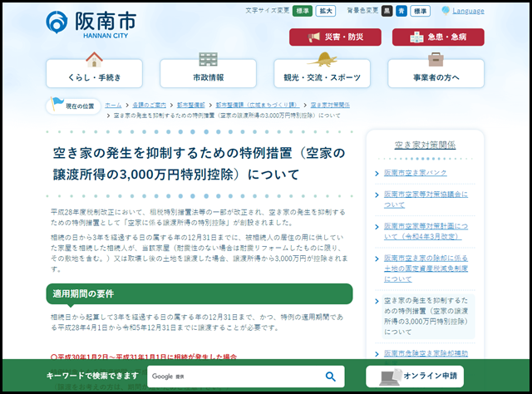Open 阪南市空家等対策協議会について sidebar link
532x394 pixels.
(426, 199)
